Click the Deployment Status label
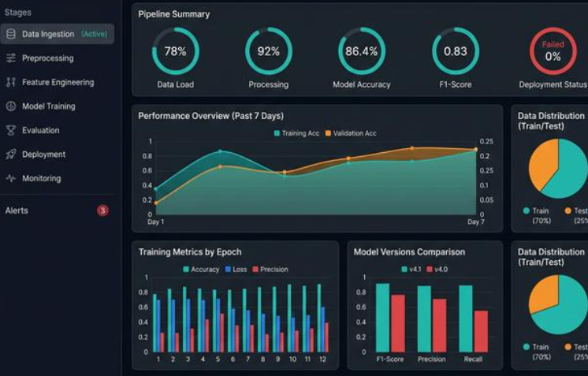The image size is (588, 376). [x=553, y=84]
